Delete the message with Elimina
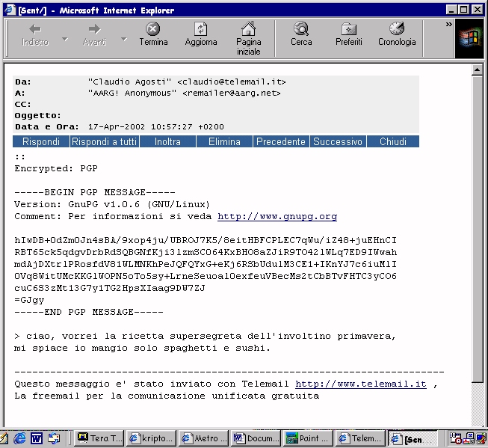The height and width of the screenshot is (448, 488). (224, 141)
